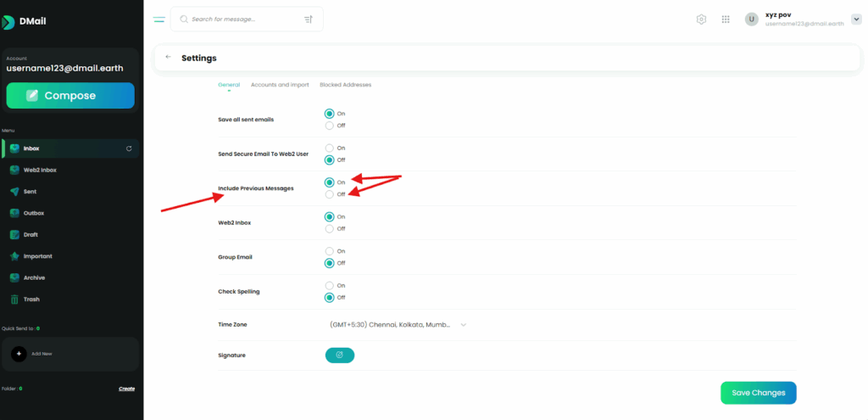Open settings via the gear icon
The width and height of the screenshot is (868, 420).
(x=701, y=20)
